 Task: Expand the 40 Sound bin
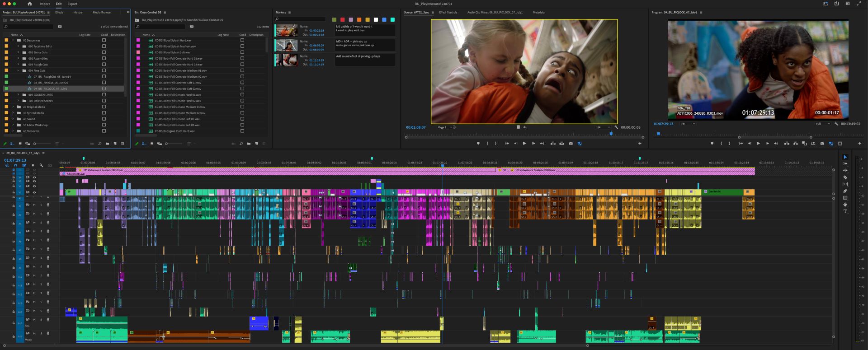(x=13, y=119)
